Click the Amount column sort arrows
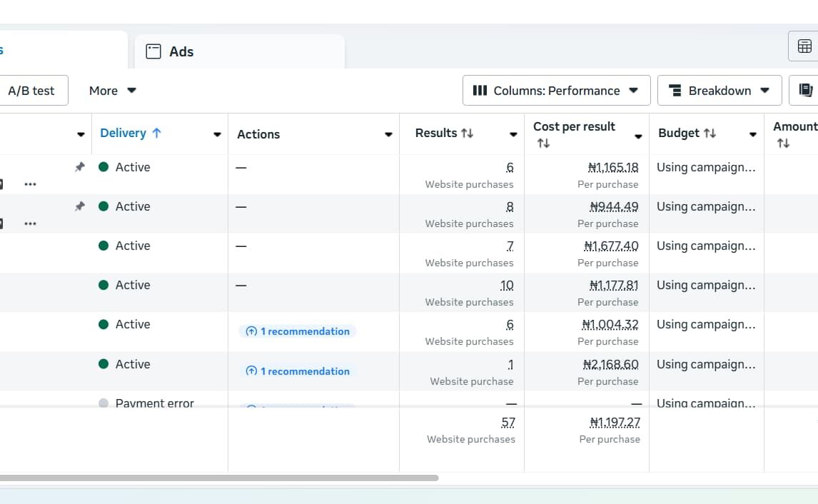 pyautogui.click(x=783, y=143)
